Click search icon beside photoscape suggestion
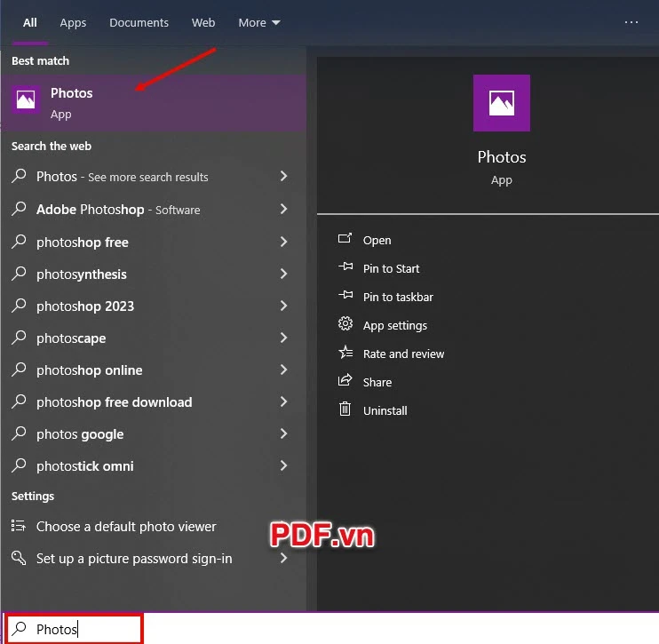 [19, 338]
